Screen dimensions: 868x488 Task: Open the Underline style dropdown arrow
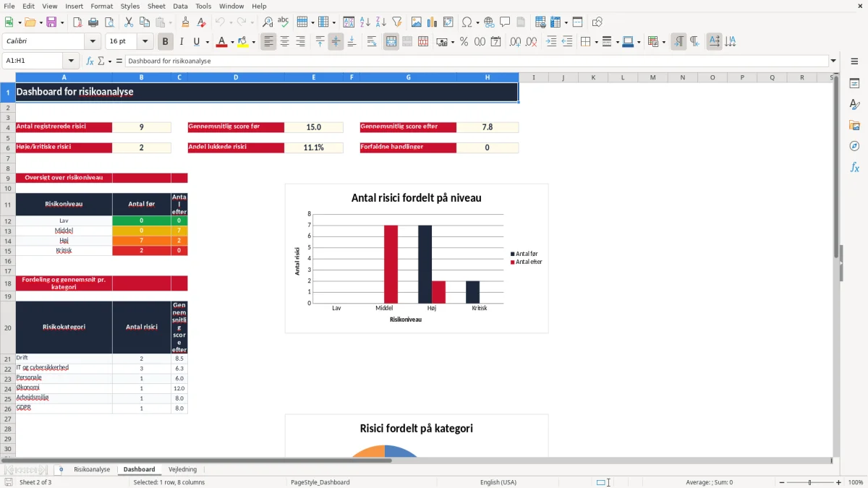207,42
